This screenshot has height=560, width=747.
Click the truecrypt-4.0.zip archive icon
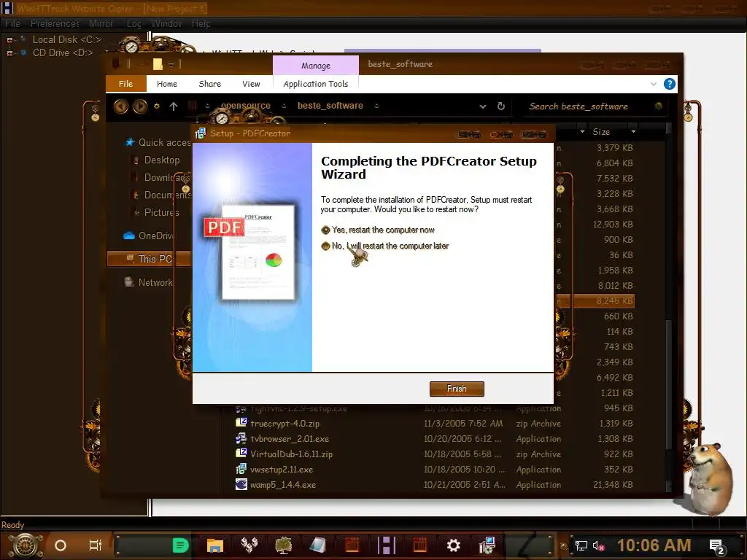(241, 423)
